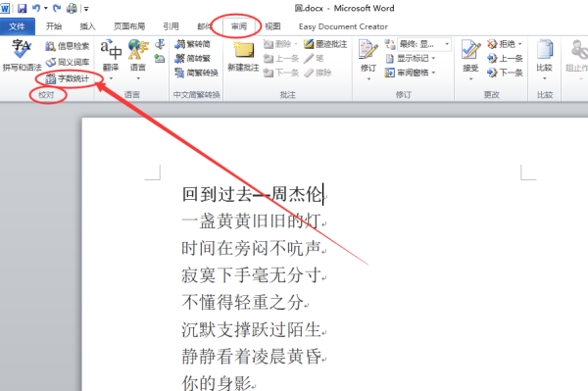Insert a comment with 新建批注
Viewport: 588px width, 391px height.
coord(244,56)
